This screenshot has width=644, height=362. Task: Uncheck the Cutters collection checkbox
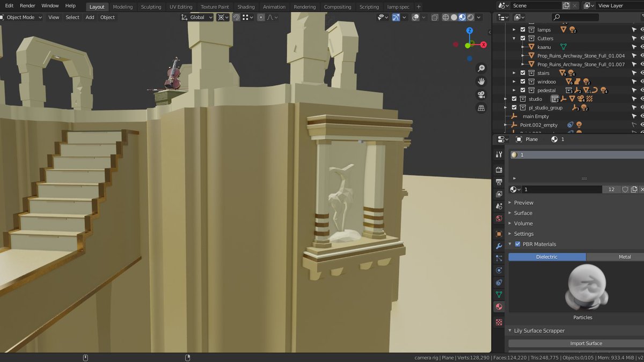click(523, 39)
